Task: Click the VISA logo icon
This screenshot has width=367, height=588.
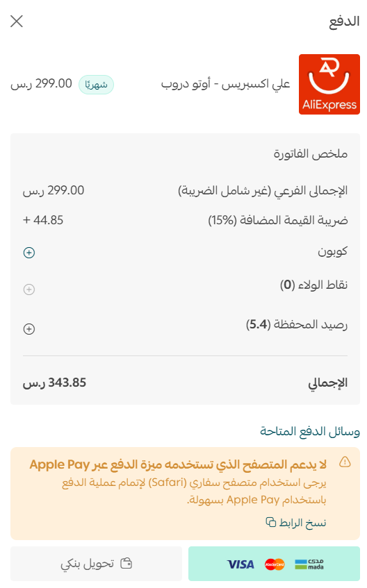Action: [x=240, y=564]
